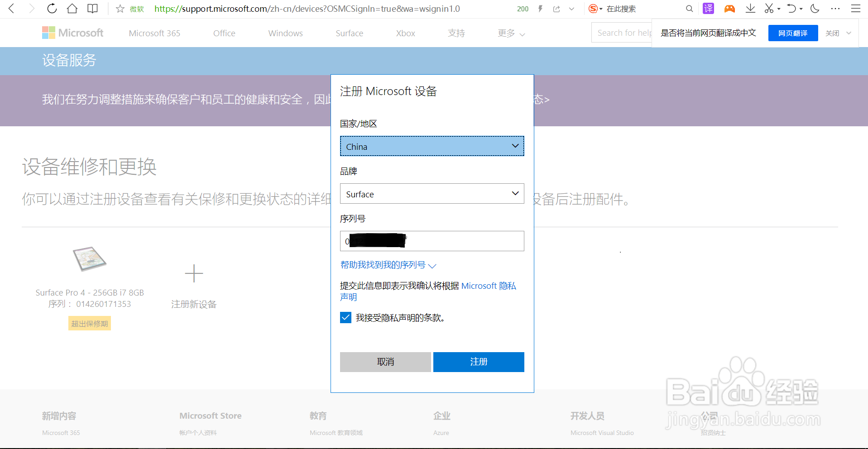Click the 取消 cancel button
Image resolution: width=868 pixels, height=449 pixels.
pyautogui.click(x=385, y=362)
